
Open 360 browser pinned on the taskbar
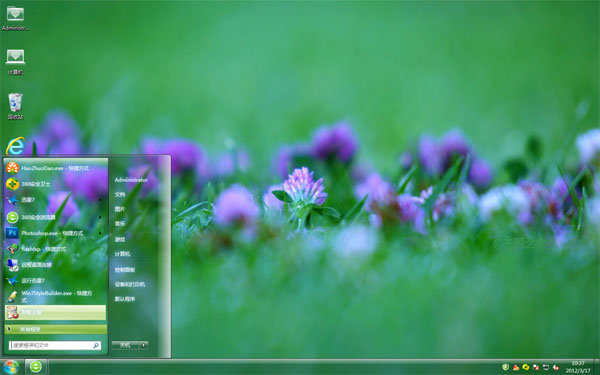pyautogui.click(x=36, y=367)
